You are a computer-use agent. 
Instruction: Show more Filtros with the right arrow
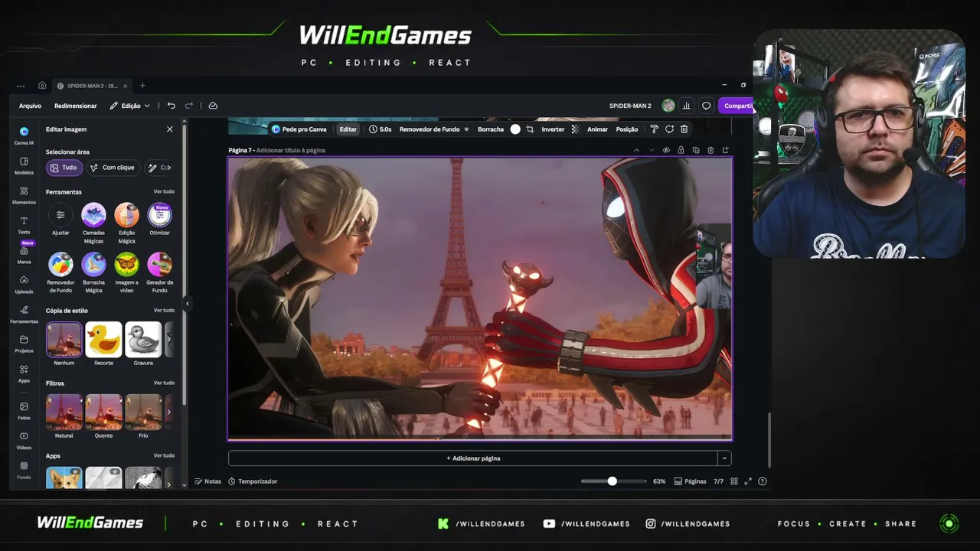click(x=169, y=412)
